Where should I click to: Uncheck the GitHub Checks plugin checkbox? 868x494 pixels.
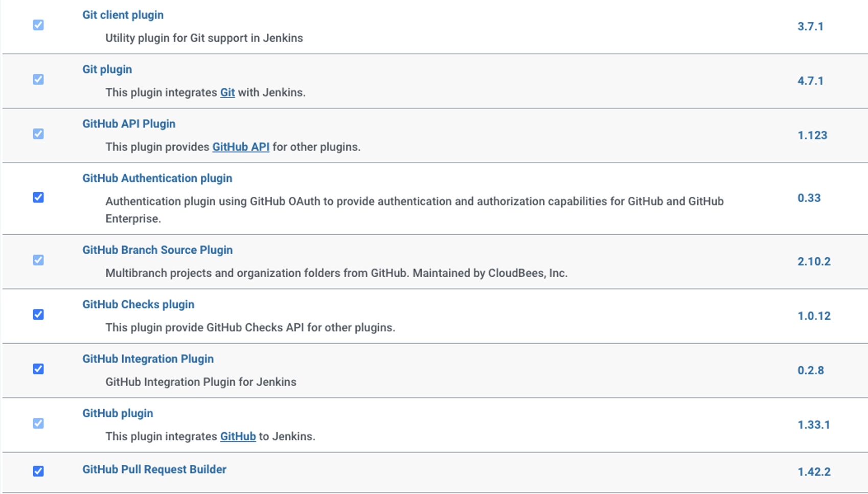tap(38, 315)
